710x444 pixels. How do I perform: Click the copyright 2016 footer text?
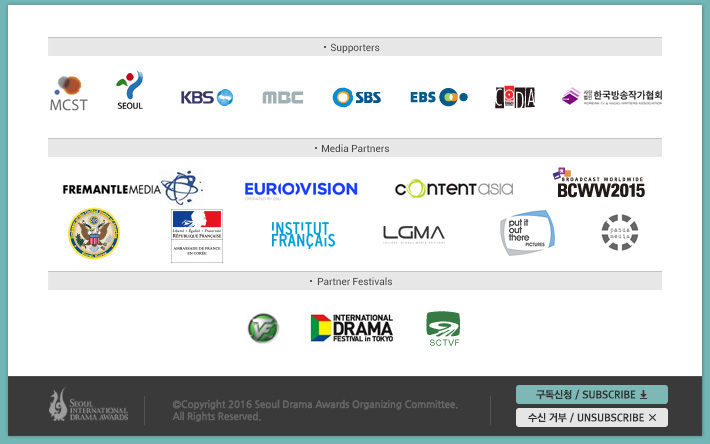point(315,411)
